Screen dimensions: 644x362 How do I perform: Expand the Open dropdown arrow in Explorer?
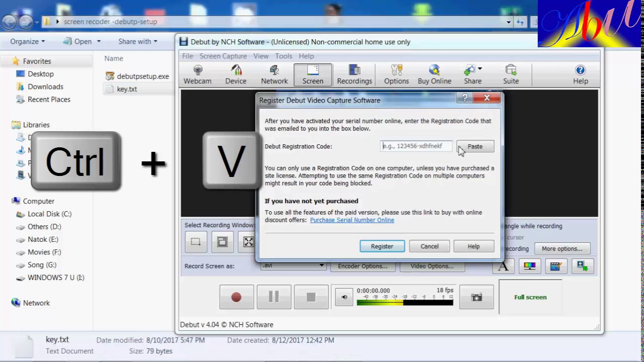99,42
